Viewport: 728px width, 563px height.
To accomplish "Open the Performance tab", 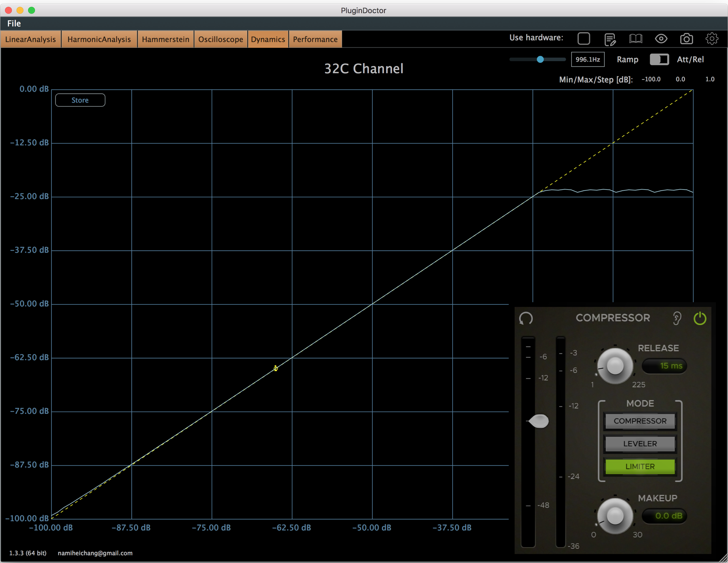I will pos(315,39).
